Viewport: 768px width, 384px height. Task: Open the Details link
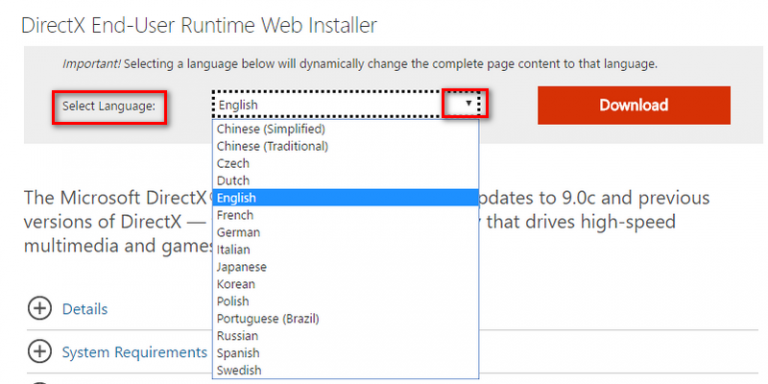coord(85,309)
